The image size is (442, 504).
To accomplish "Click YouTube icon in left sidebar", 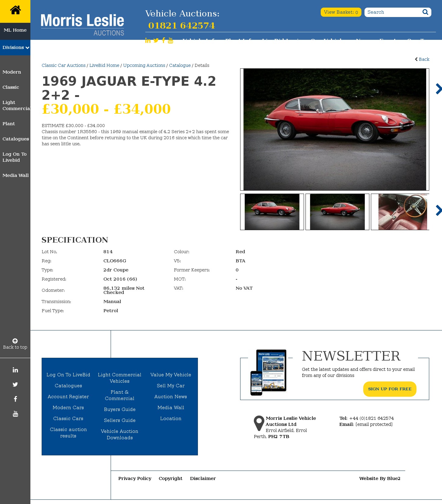I will [x=15, y=414].
